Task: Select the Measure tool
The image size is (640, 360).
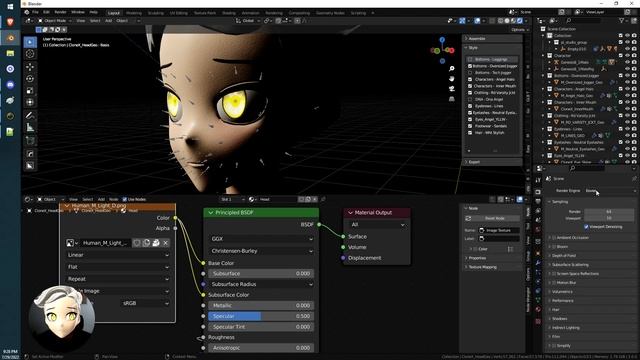Action: click(30, 127)
